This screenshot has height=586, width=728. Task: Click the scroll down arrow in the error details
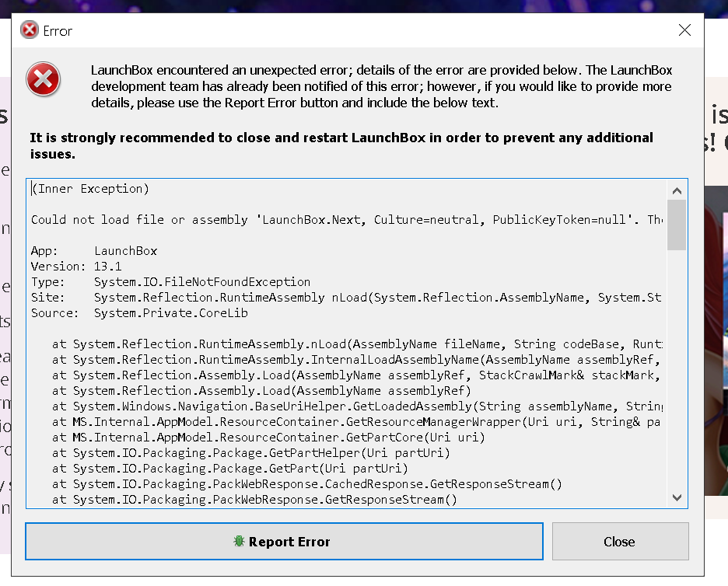pyautogui.click(x=677, y=497)
